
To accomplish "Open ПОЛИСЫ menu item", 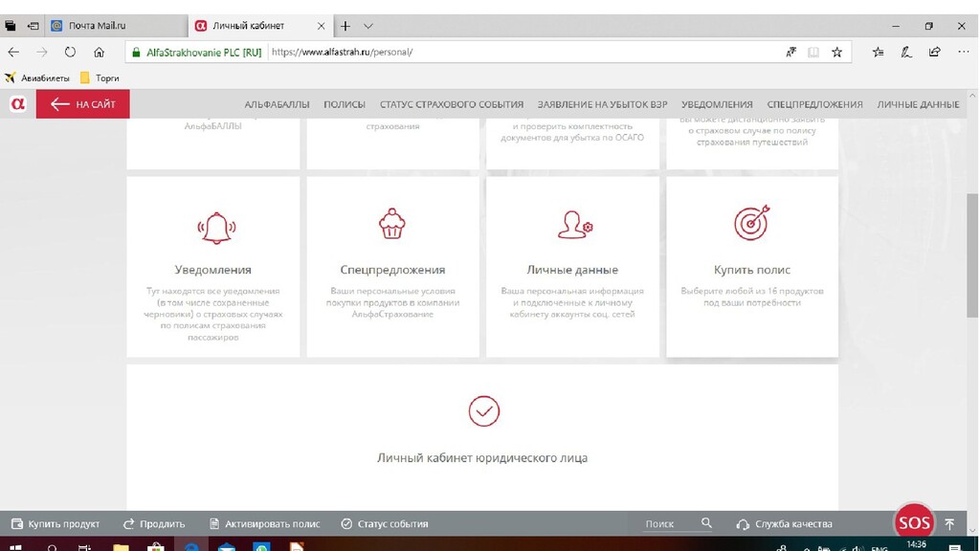I will coord(345,104).
